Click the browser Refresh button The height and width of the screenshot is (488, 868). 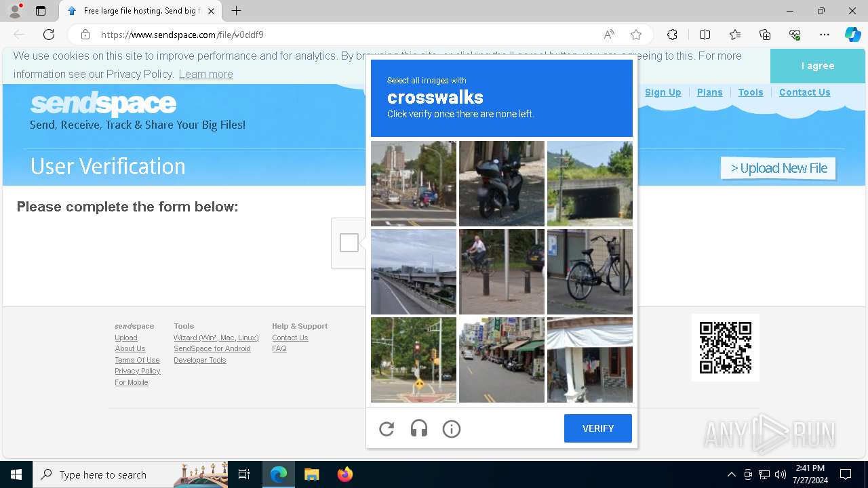click(x=49, y=35)
